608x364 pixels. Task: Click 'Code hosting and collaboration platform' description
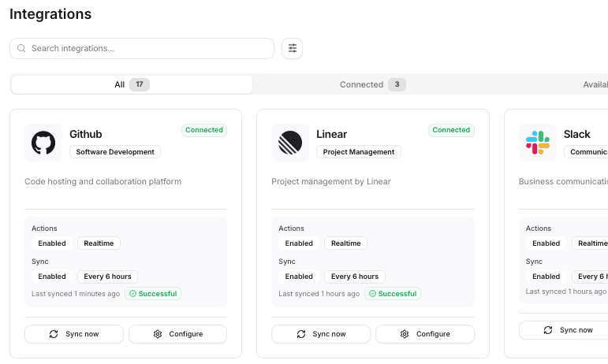pyautogui.click(x=103, y=182)
